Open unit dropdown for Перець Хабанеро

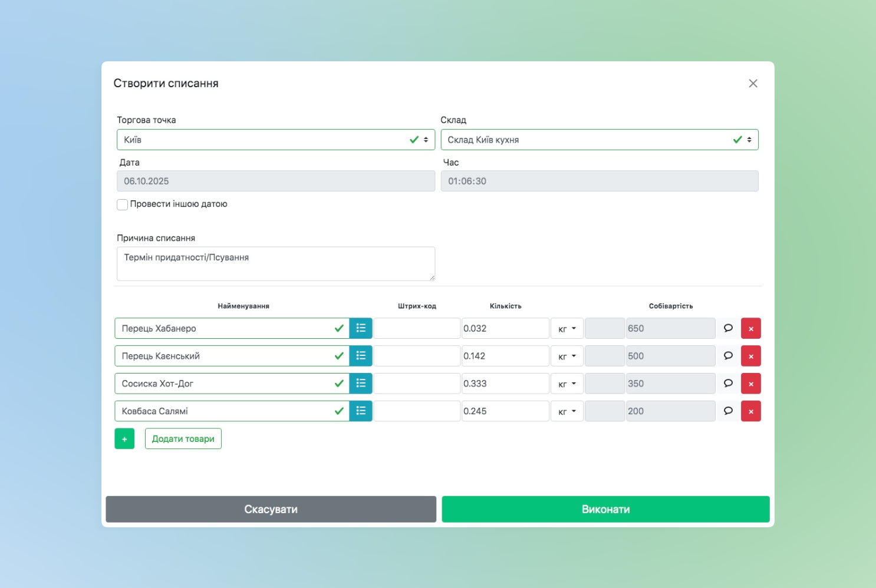click(x=567, y=328)
